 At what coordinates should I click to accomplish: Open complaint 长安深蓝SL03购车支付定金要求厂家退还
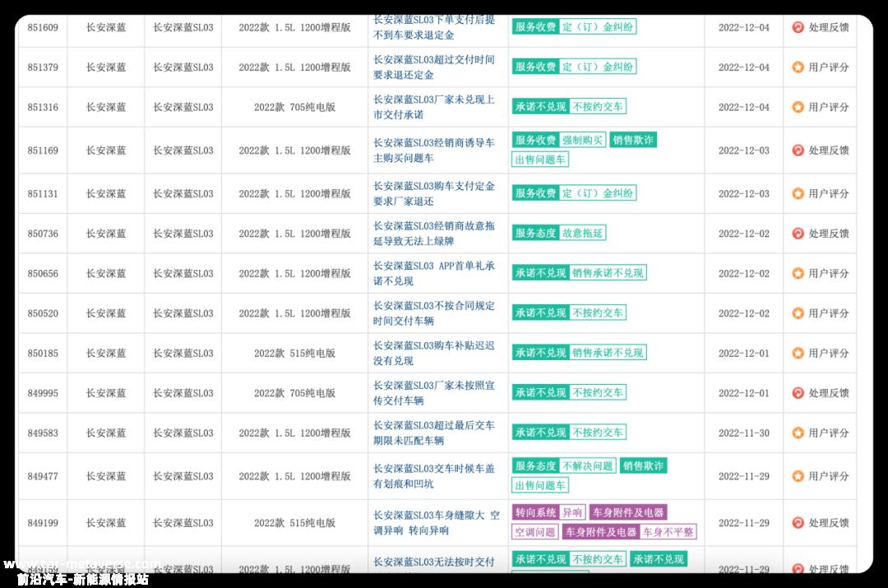click(434, 193)
